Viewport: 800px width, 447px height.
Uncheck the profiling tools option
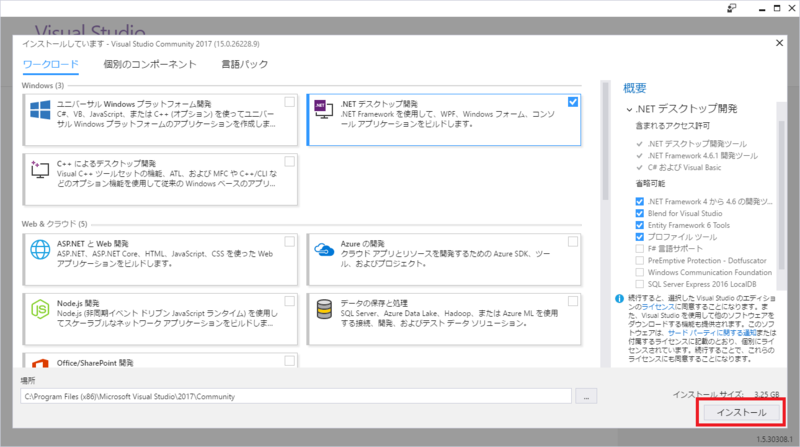click(x=639, y=237)
